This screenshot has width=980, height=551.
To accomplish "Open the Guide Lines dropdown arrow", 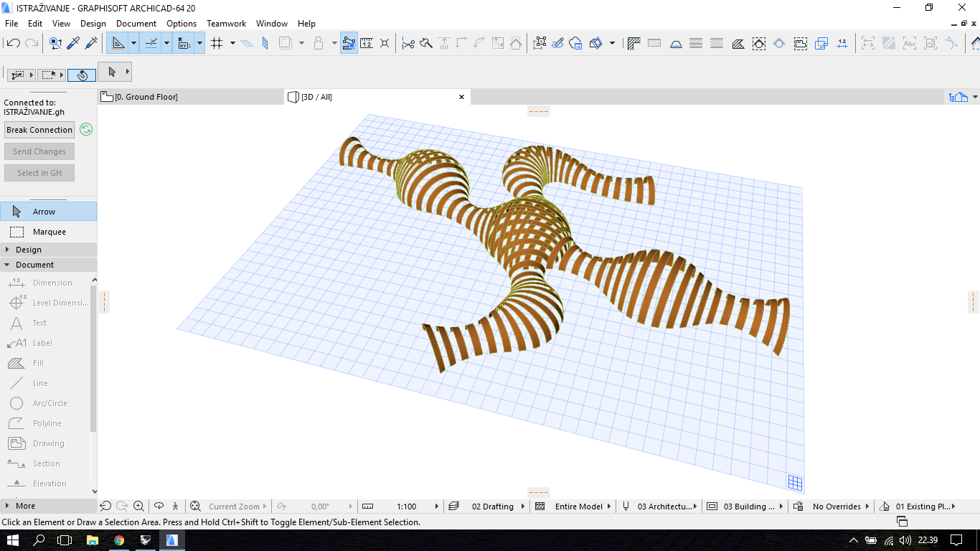I will click(x=133, y=43).
